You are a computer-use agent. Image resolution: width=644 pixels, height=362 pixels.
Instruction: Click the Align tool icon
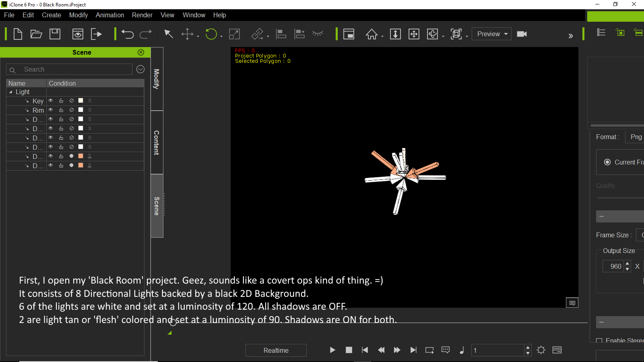point(281,34)
